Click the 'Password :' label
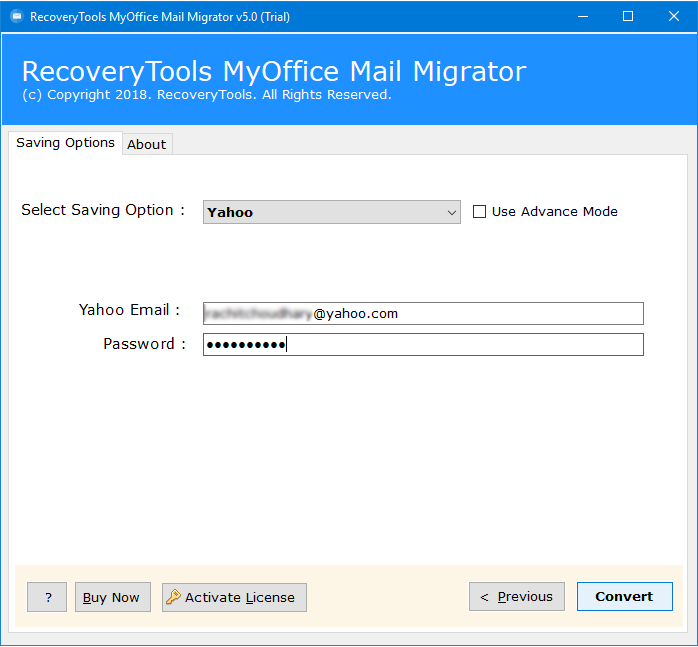This screenshot has height=647, width=698. (x=144, y=344)
